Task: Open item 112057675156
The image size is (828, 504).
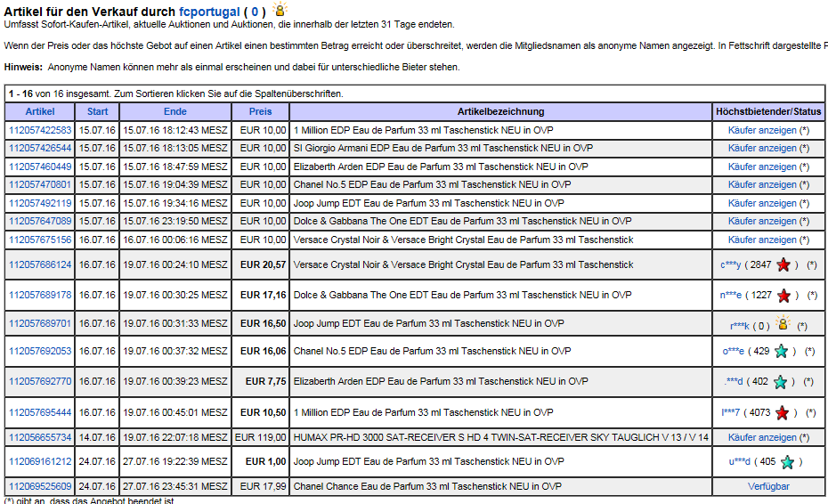Action: click(x=40, y=240)
